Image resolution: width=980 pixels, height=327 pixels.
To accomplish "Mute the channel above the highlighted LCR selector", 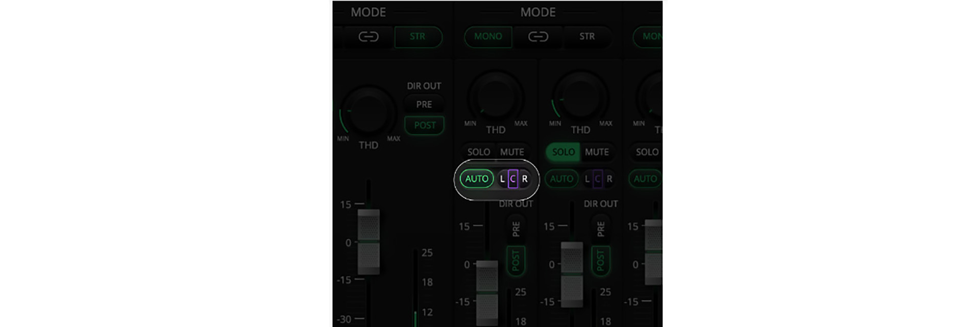I will [x=512, y=152].
